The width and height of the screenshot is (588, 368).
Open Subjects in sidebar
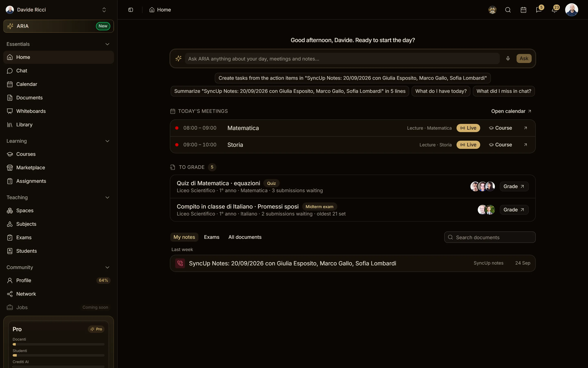pyautogui.click(x=59, y=224)
